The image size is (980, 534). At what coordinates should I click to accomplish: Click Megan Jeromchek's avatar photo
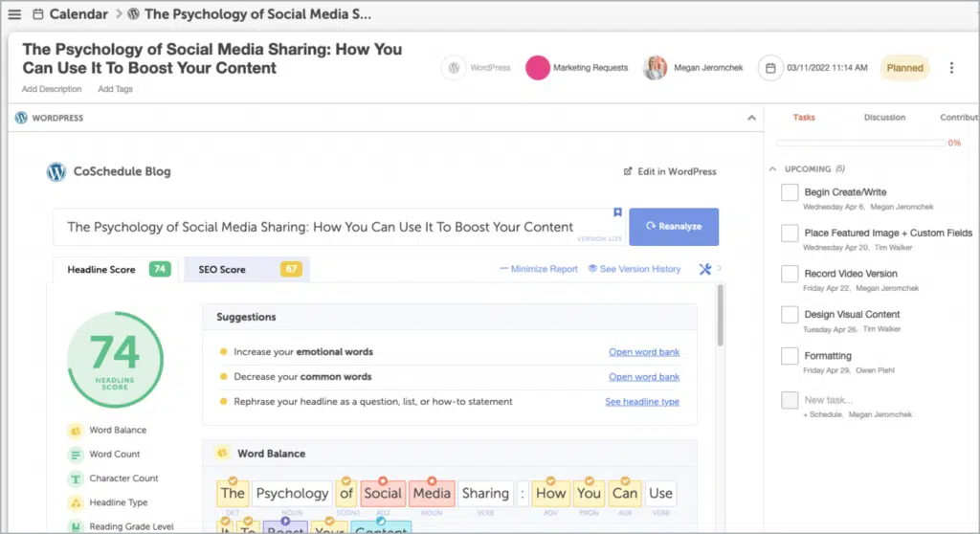pos(656,68)
